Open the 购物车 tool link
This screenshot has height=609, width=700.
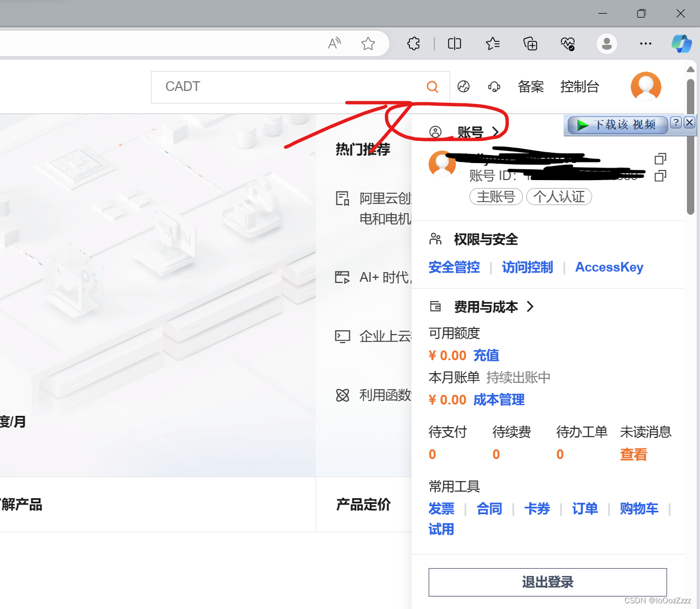click(639, 508)
